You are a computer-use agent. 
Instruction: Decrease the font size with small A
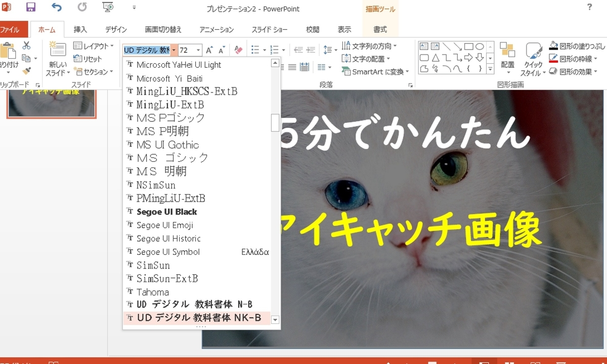tap(221, 50)
